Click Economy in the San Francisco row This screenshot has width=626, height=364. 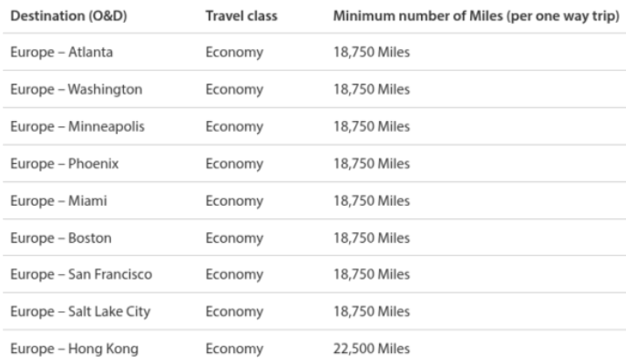[234, 275]
